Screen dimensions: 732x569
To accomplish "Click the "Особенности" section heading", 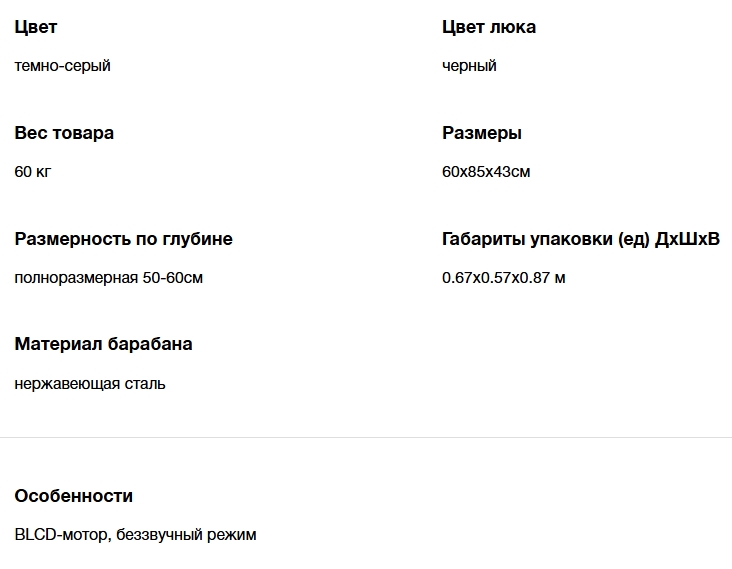I will pyautogui.click(x=73, y=496).
